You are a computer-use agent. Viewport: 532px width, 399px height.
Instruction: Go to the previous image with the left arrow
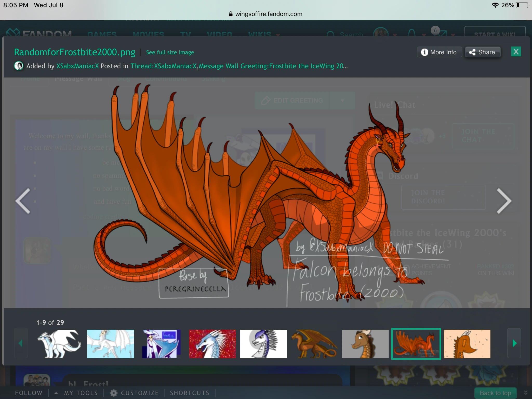click(x=23, y=201)
